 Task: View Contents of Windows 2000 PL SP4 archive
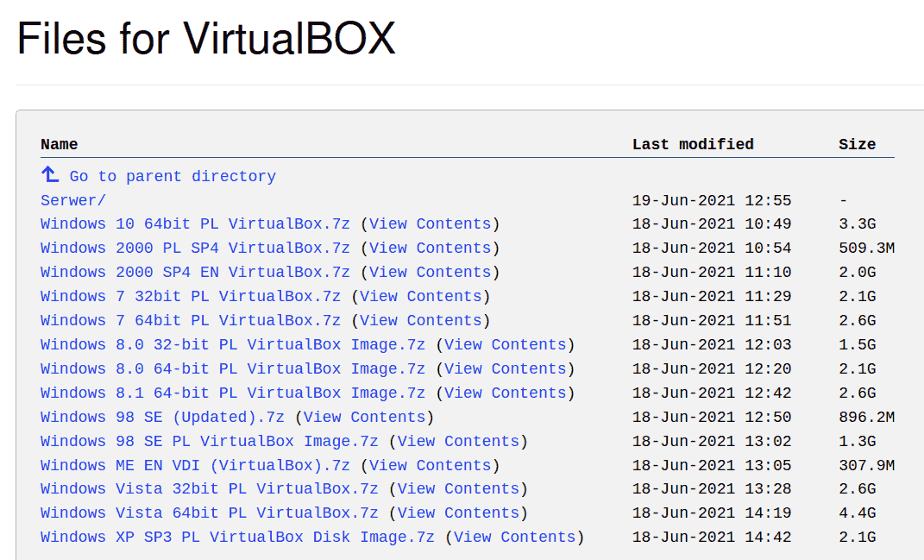click(x=431, y=249)
